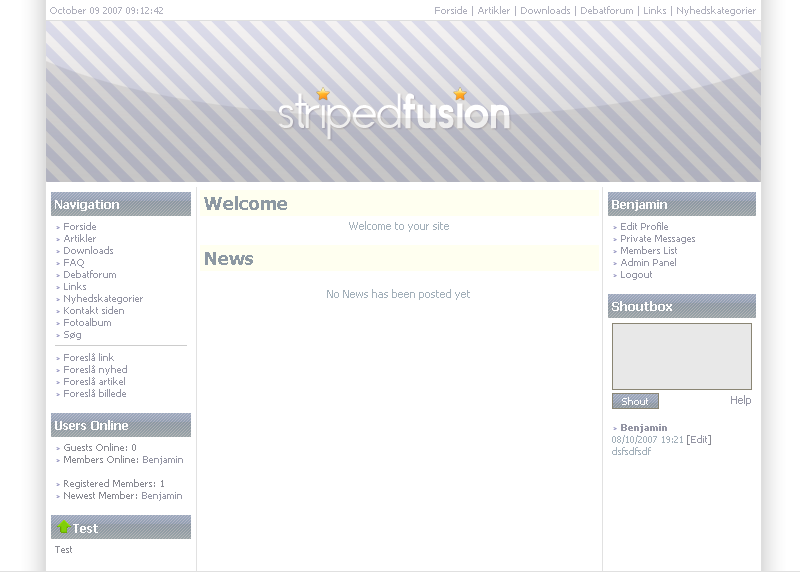
Task: Click the Navigation panel header
Action: point(121,204)
